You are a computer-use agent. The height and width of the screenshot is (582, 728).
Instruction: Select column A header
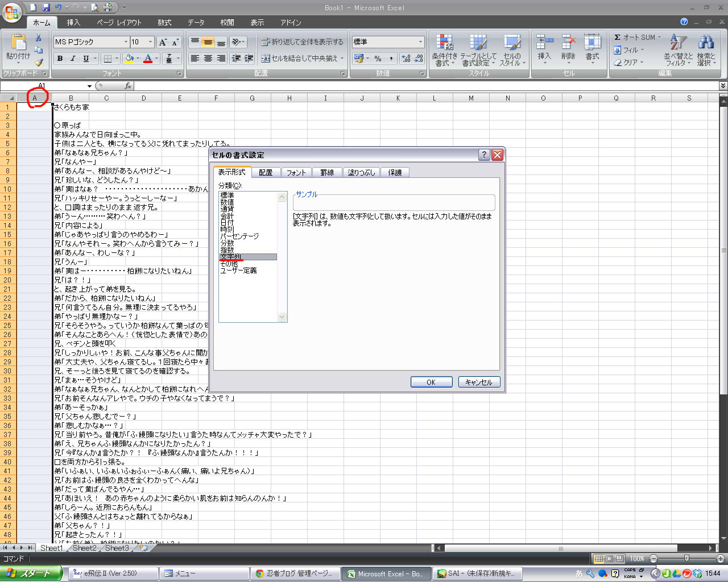[x=34, y=98]
